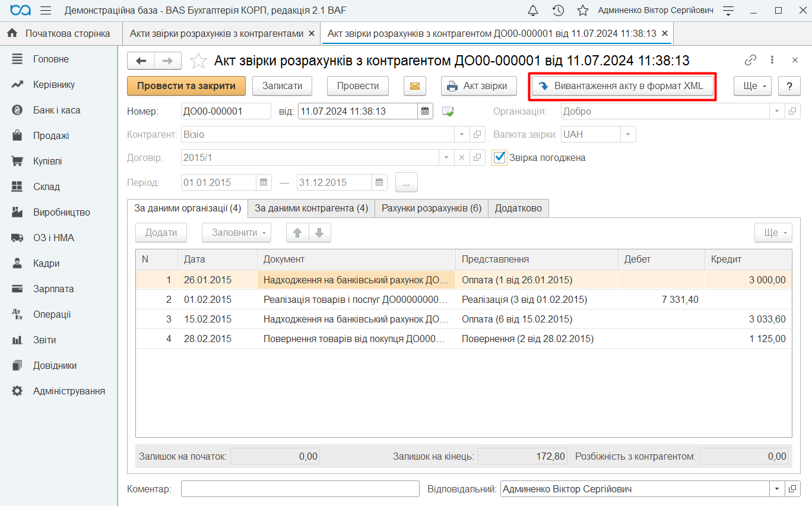
Task: Add document to favorites with star icon
Action: tap(198, 61)
